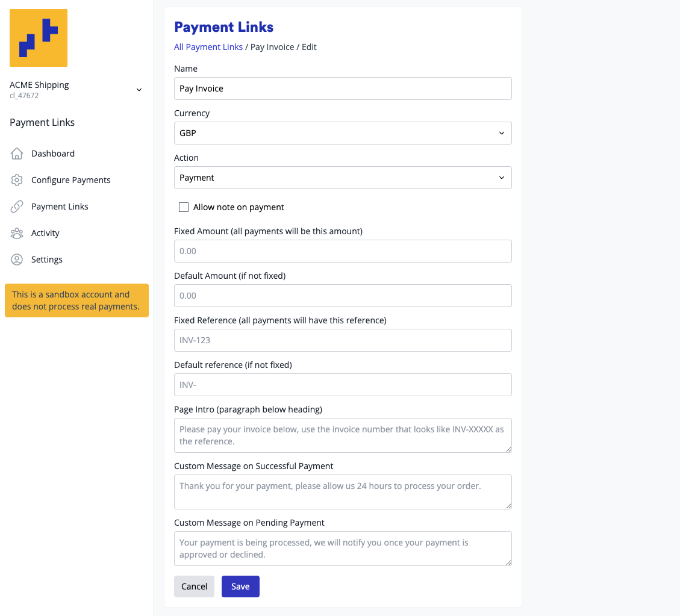Open Activity in the sidebar menu
Screen dimensions: 680x616
coord(45,233)
